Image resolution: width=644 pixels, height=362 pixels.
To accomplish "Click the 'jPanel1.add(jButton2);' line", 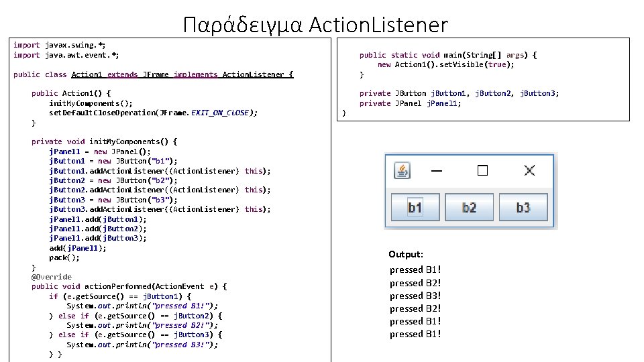I will coord(98,229).
